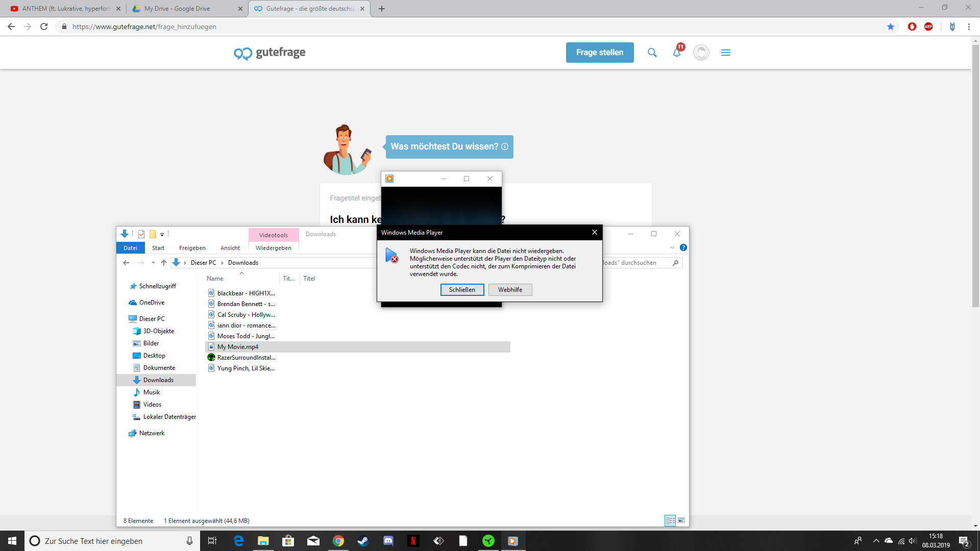The image size is (980, 551).
Task: Open Windows Media Player from the taskbar
Action: click(x=513, y=541)
